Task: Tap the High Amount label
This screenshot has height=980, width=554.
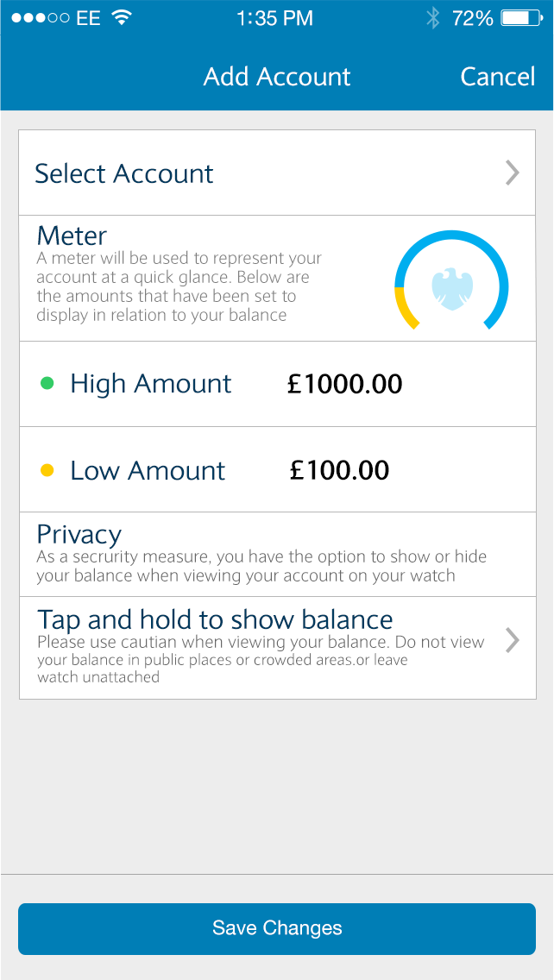Action: (x=151, y=384)
